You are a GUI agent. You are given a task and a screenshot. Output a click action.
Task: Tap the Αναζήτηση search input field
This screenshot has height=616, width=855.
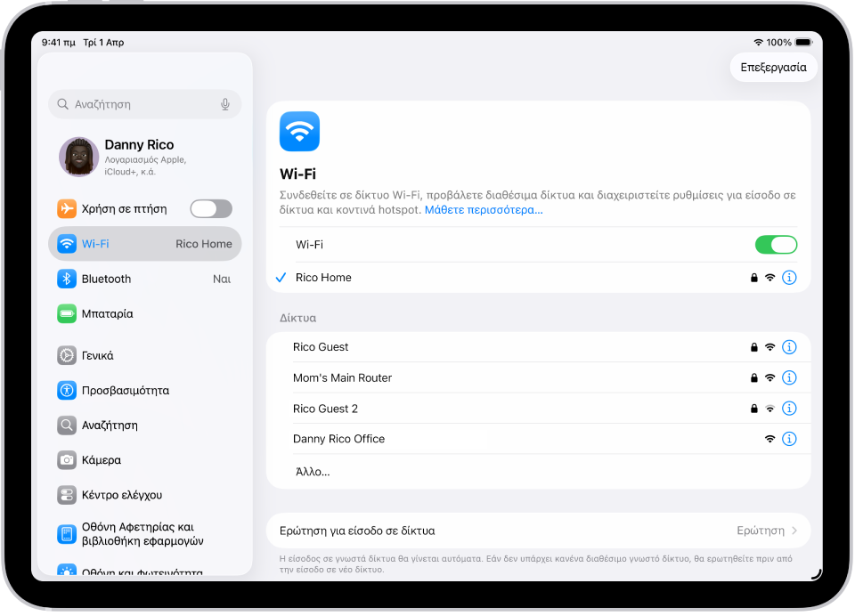coord(145,104)
